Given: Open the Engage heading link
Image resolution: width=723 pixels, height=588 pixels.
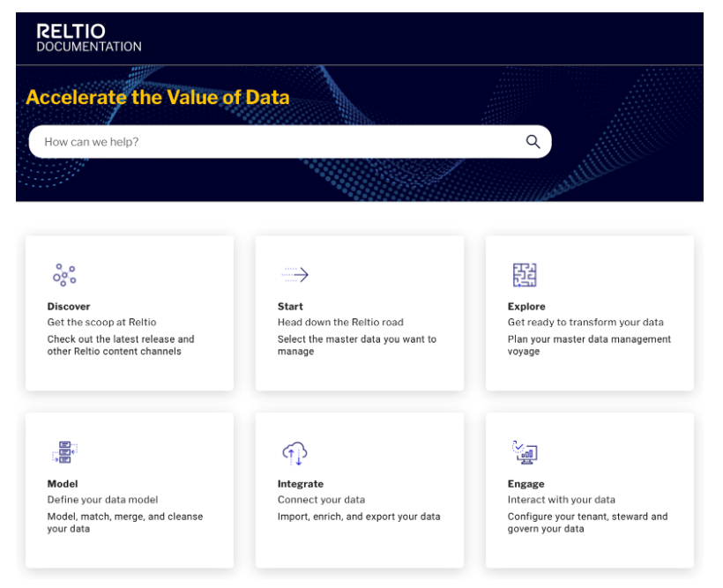Looking at the screenshot, I should [525, 484].
